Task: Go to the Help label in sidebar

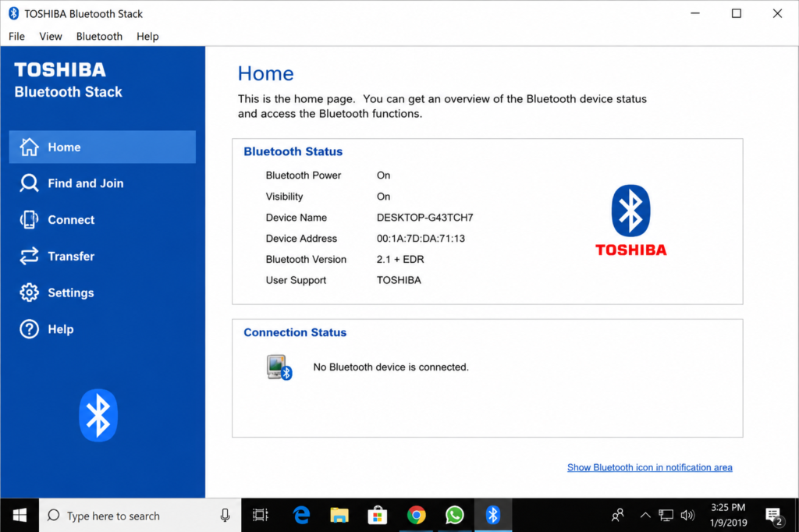Action: pos(61,329)
